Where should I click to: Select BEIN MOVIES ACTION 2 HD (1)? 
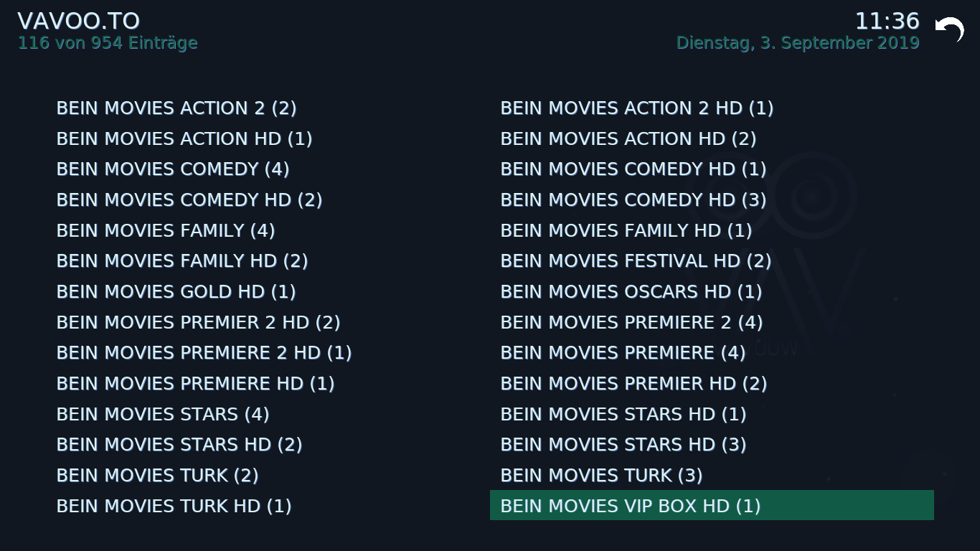(712, 108)
